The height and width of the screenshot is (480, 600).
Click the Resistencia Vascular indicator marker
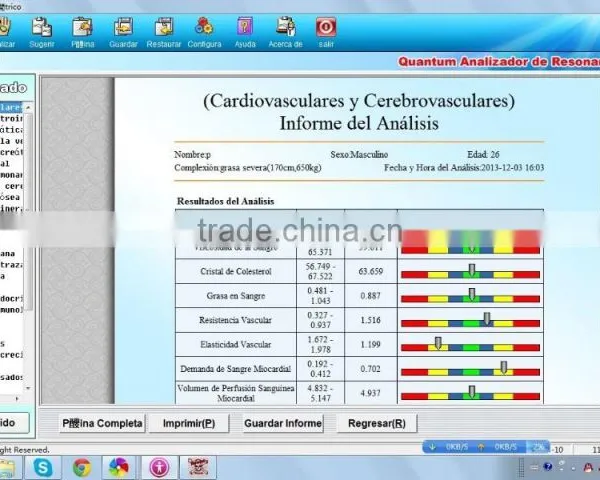[487, 319]
